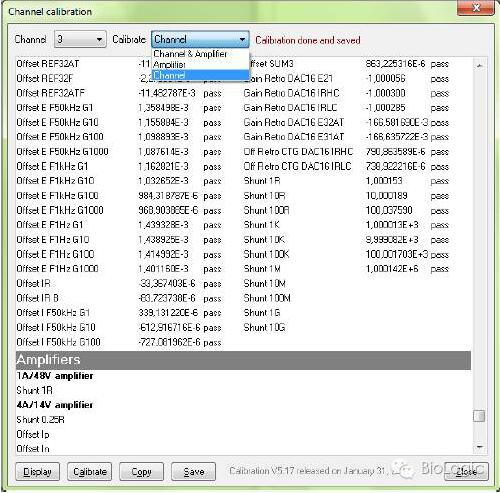Click the '4A/14V amplifier' entry
Viewport: 500px width, 493px height.
(55, 405)
